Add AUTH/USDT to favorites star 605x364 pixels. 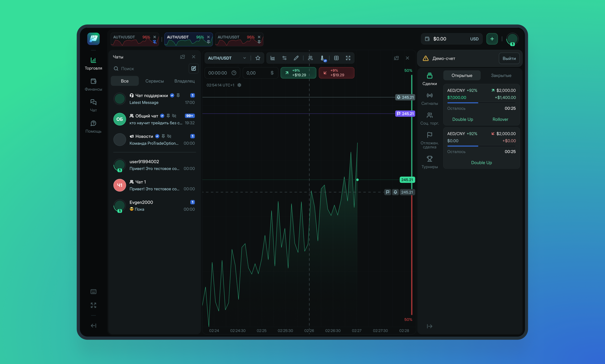coord(258,58)
